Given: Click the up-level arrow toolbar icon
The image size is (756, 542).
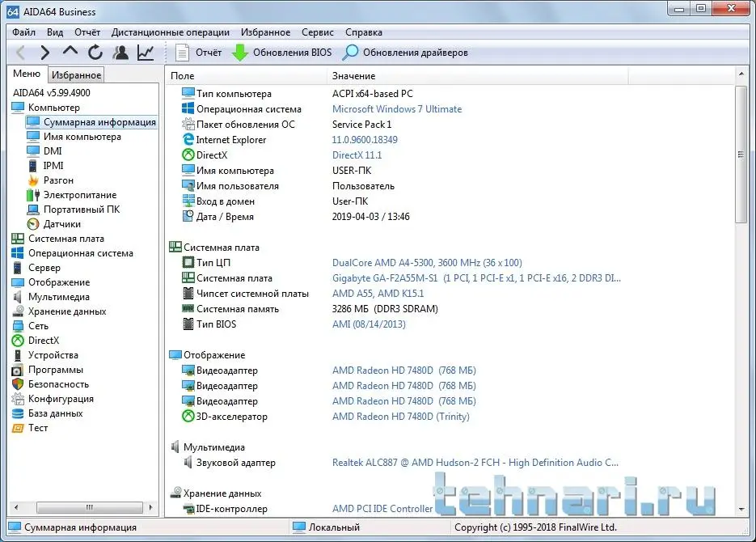Looking at the screenshot, I should [x=70, y=52].
